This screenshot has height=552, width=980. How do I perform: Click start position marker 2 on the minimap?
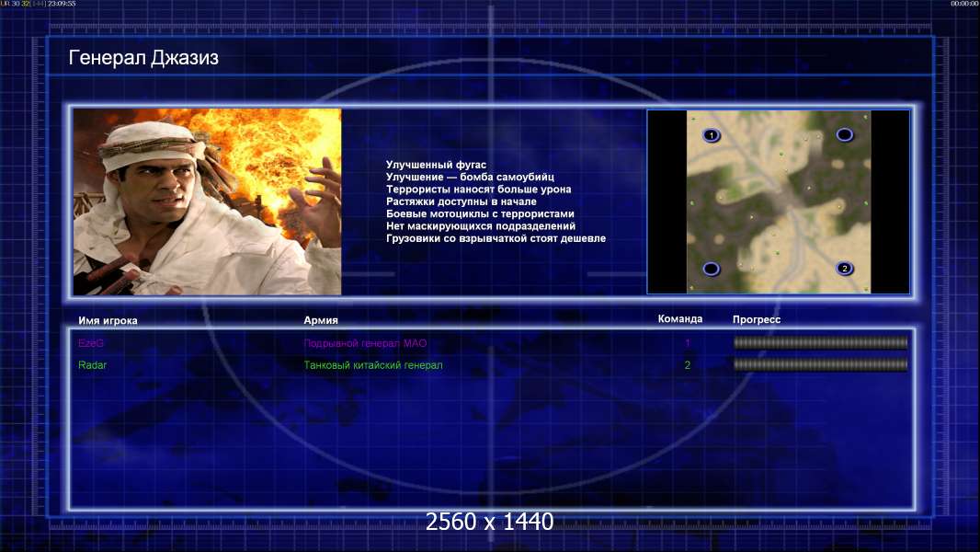[844, 269]
